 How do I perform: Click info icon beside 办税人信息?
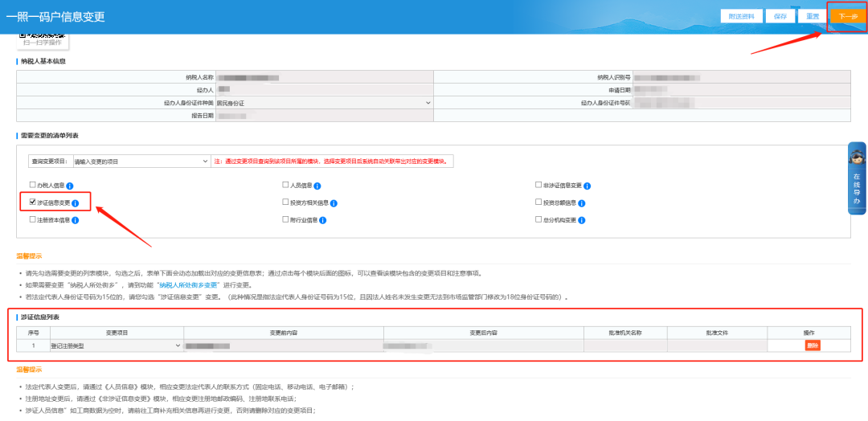pos(70,186)
